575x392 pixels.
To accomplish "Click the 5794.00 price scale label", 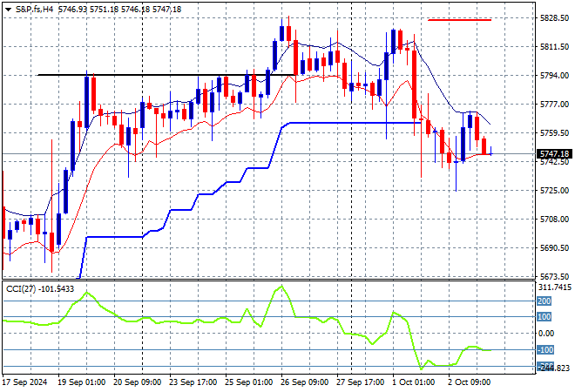I will (554, 75).
